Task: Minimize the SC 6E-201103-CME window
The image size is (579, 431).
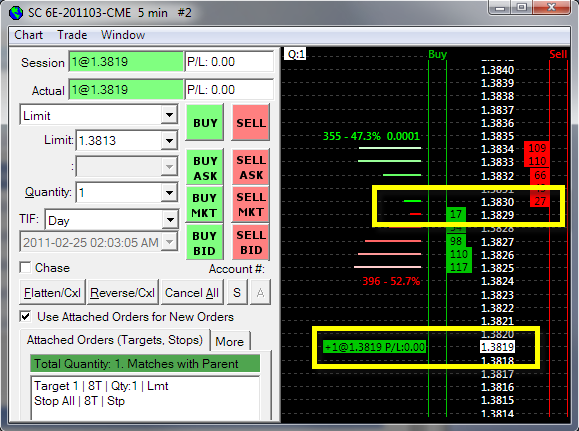Action: pos(500,7)
